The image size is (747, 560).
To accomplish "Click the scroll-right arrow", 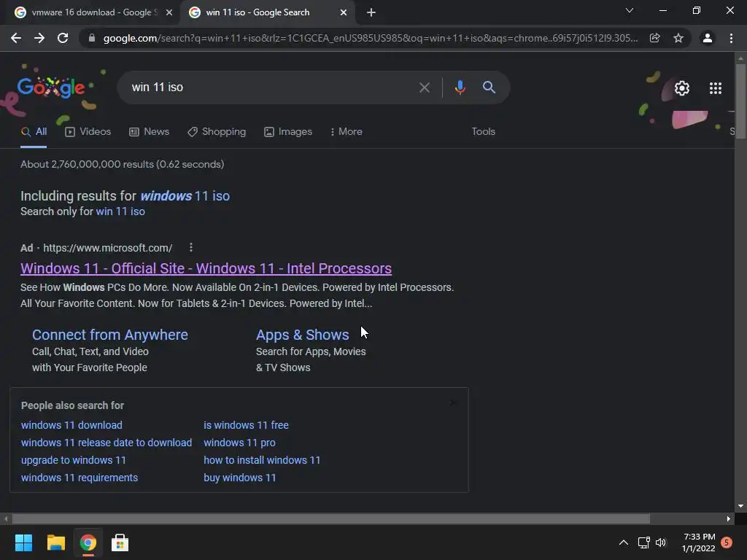I will pos(729,518).
